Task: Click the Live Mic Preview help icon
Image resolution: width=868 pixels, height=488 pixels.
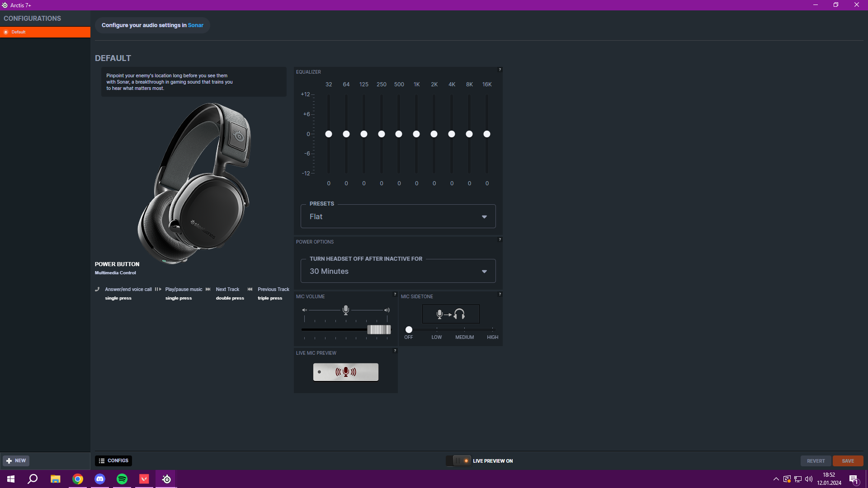Action: coord(395,351)
